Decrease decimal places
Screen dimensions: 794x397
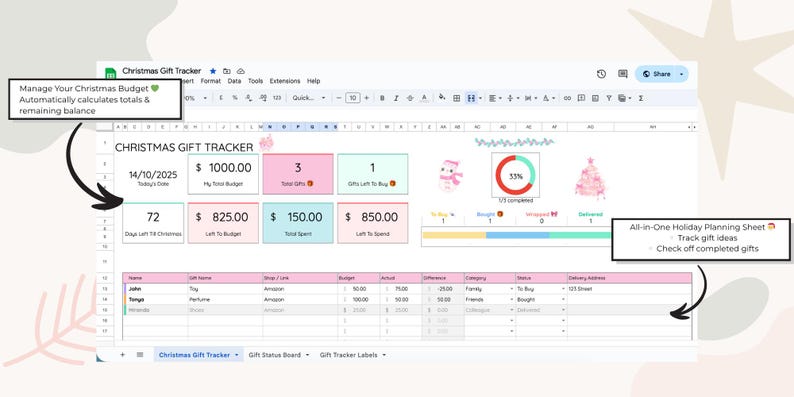(x=249, y=98)
